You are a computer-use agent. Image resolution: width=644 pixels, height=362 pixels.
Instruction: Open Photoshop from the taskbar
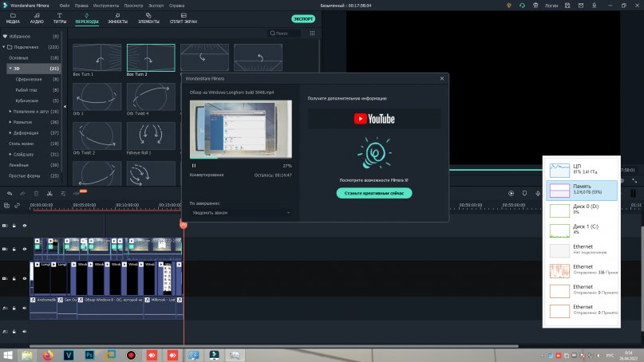click(90, 354)
